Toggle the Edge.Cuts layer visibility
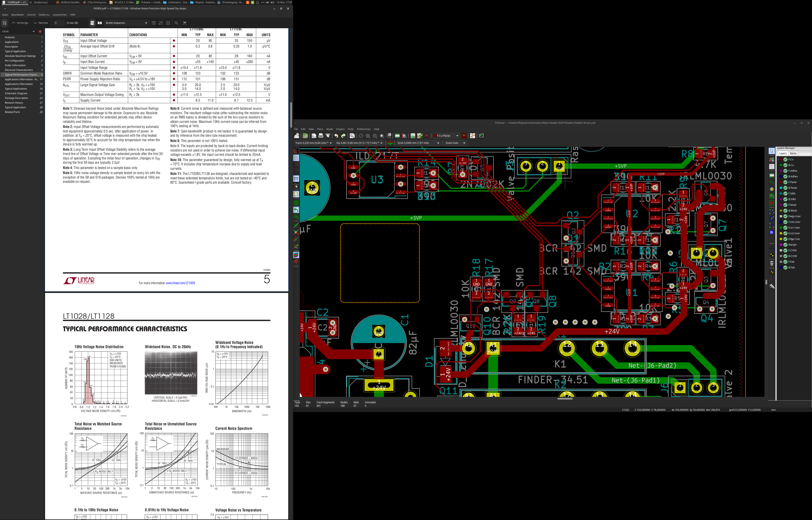The width and height of the screenshot is (812, 520). [x=785, y=239]
